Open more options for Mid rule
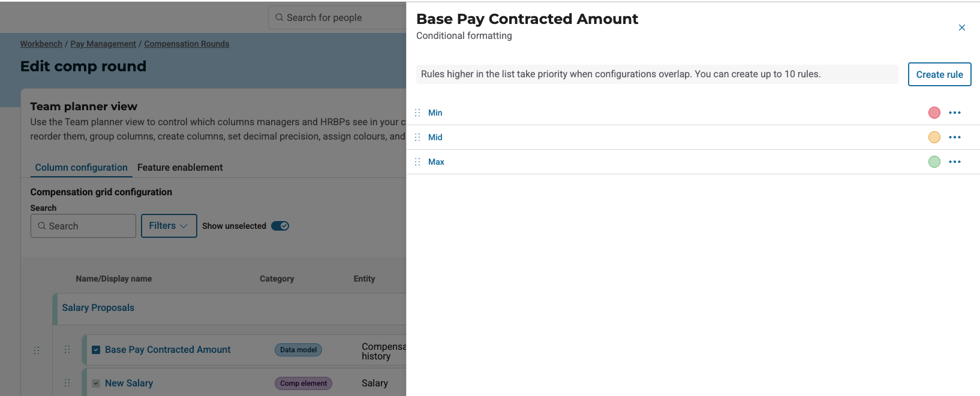The image size is (980, 396). [955, 137]
